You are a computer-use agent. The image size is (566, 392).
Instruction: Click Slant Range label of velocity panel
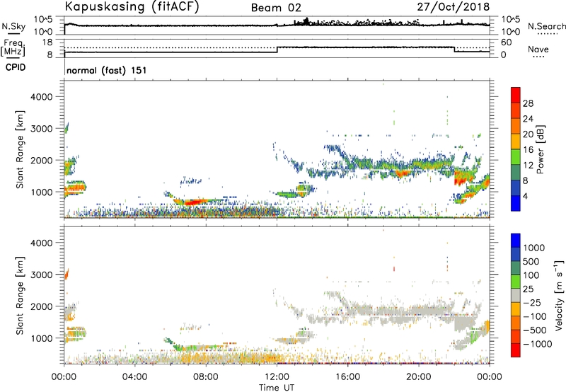20,296
